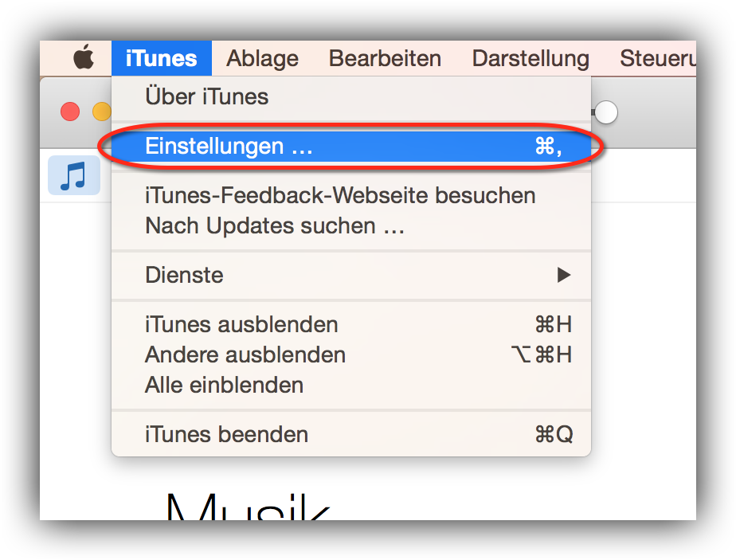Viewport: 736px width, 560px height.
Task: Select iTunes ausblenden
Action: coord(351,324)
